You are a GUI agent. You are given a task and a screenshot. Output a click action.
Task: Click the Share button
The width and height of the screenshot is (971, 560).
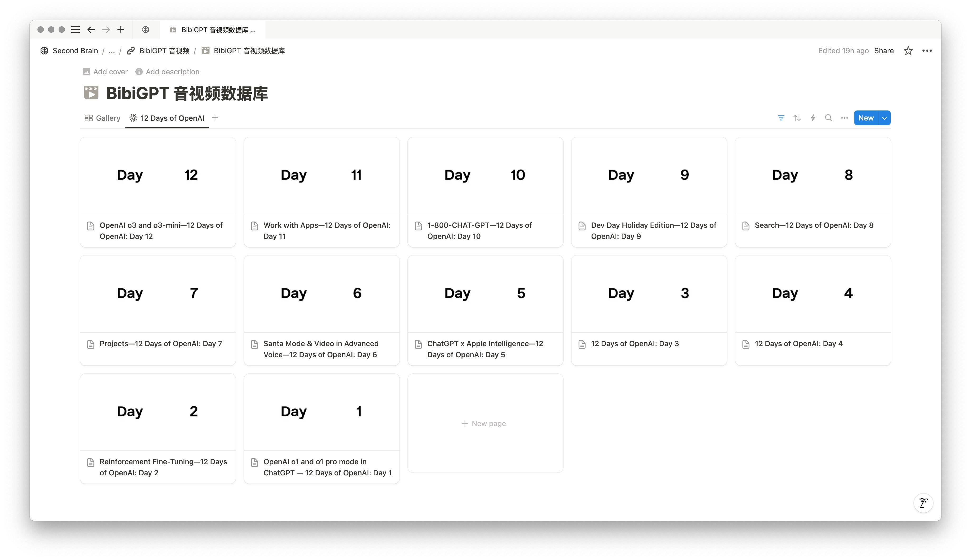(x=884, y=51)
